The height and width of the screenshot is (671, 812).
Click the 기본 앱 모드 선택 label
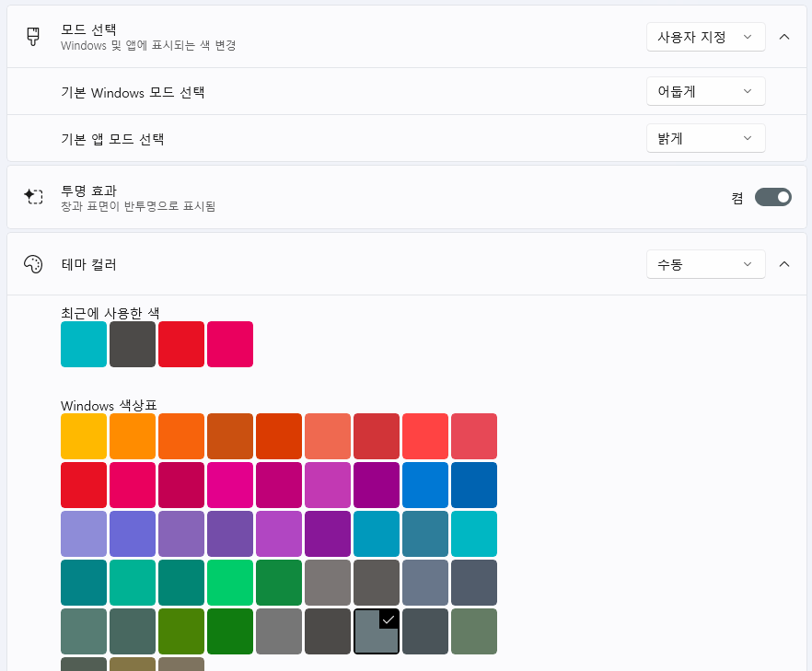click(112, 139)
